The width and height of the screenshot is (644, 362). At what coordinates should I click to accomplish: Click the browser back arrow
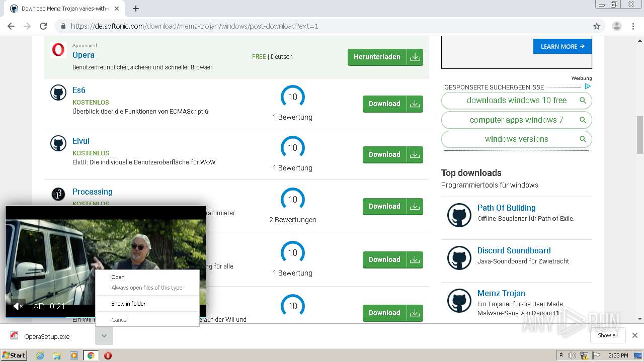(11, 26)
